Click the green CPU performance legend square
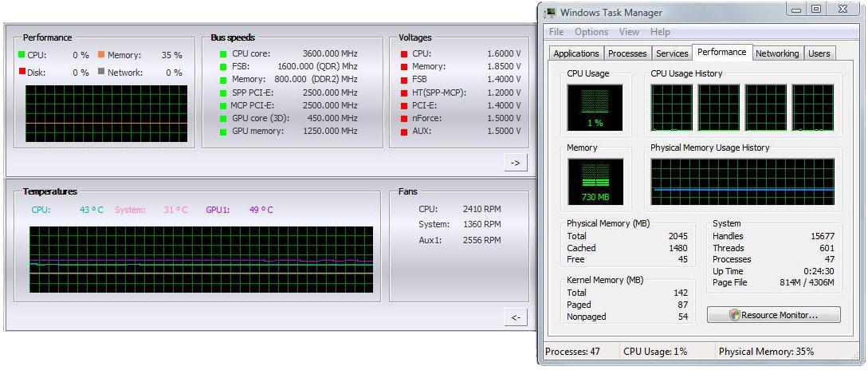Screen dimensions: 868x370 (x=22, y=54)
